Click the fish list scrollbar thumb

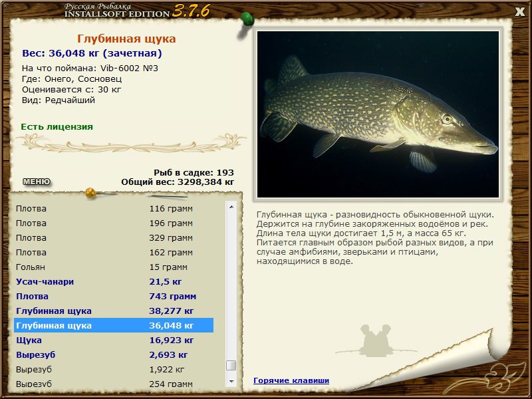click(x=231, y=365)
